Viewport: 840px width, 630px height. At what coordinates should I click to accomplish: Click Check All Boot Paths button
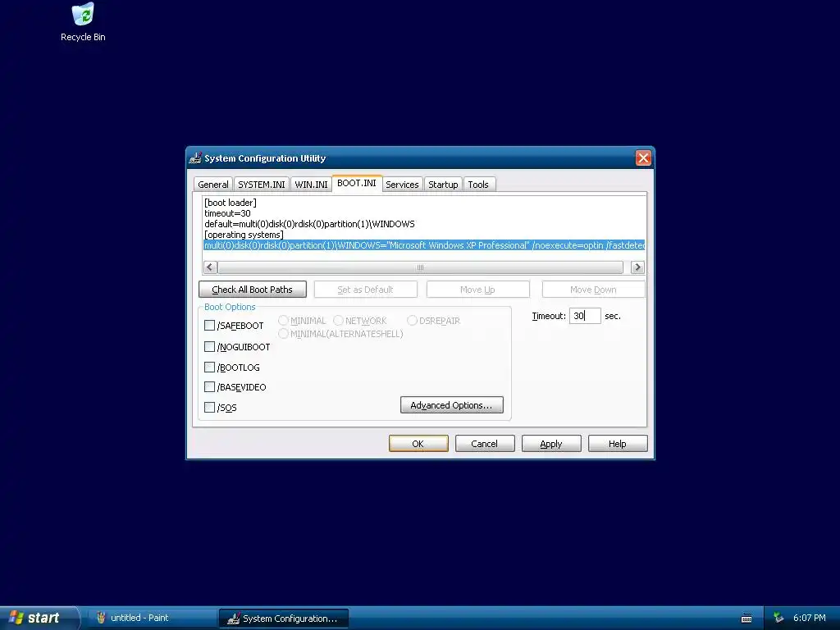point(253,290)
